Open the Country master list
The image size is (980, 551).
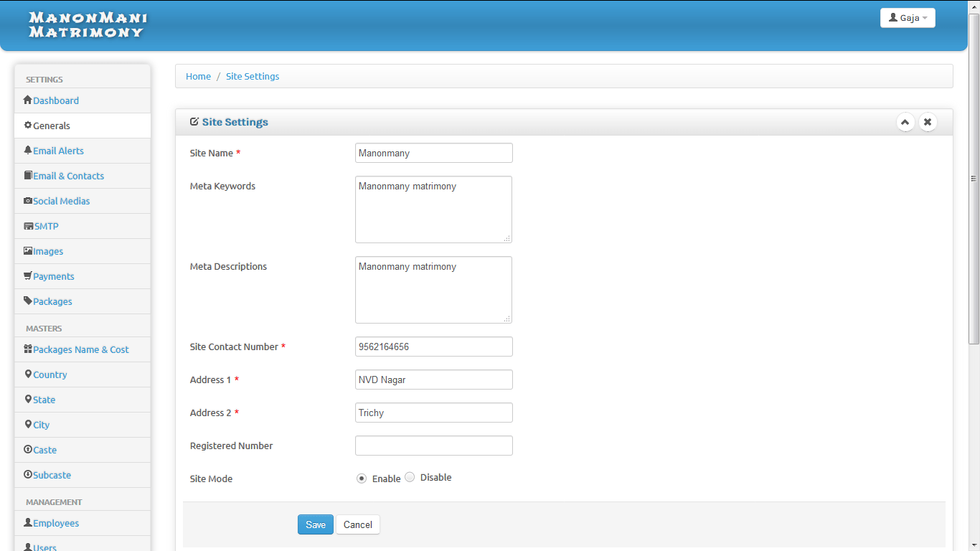[83, 375]
